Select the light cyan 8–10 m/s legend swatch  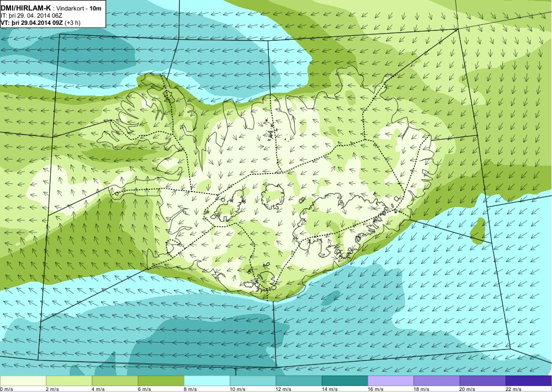[207, 381]
